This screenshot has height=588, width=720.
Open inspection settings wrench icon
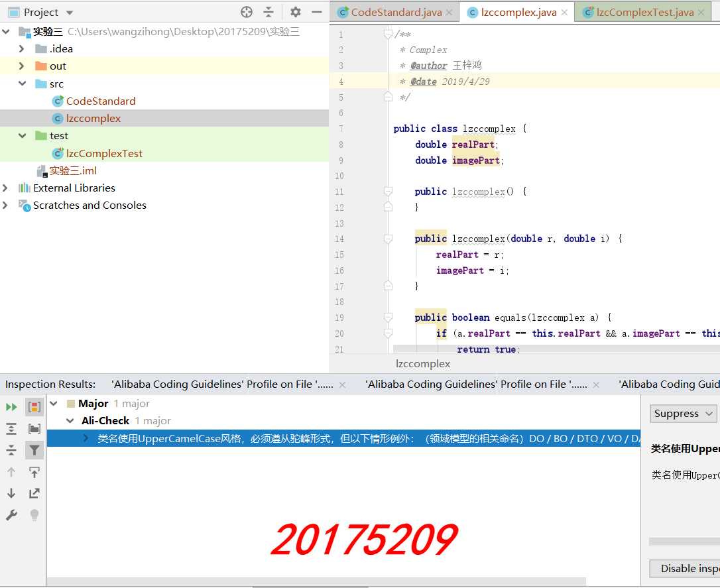coord(11,515)
